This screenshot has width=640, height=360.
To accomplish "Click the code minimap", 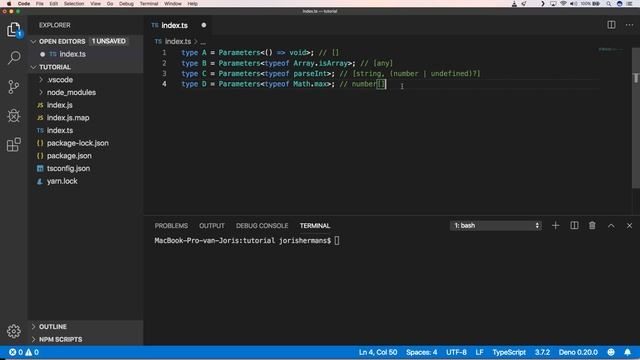I will pos(611,50).
